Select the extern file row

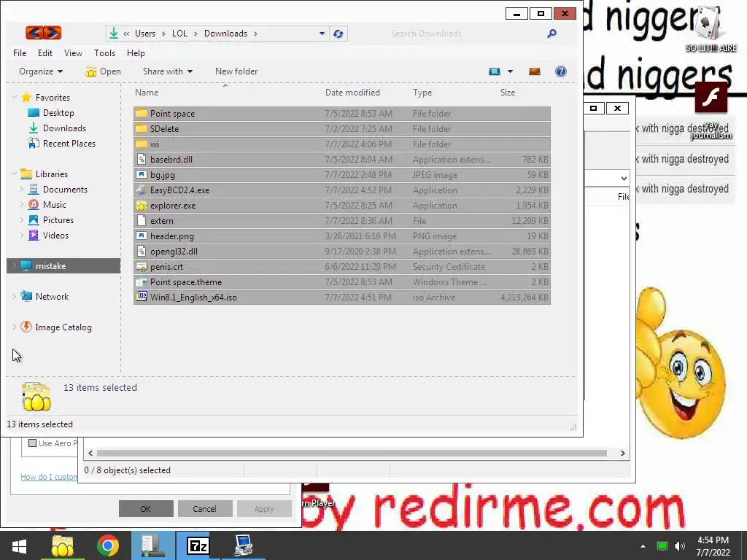pos(342,220)
